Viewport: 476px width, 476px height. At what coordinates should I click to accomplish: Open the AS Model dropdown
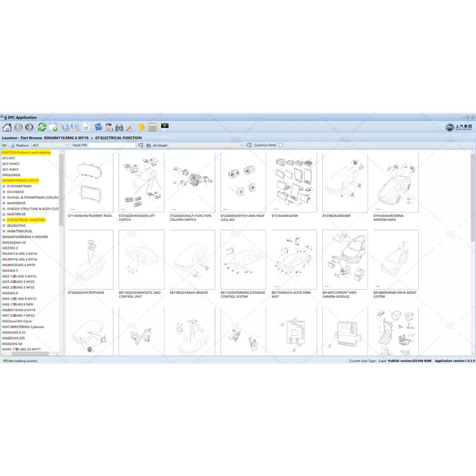(x=206, y=145)
